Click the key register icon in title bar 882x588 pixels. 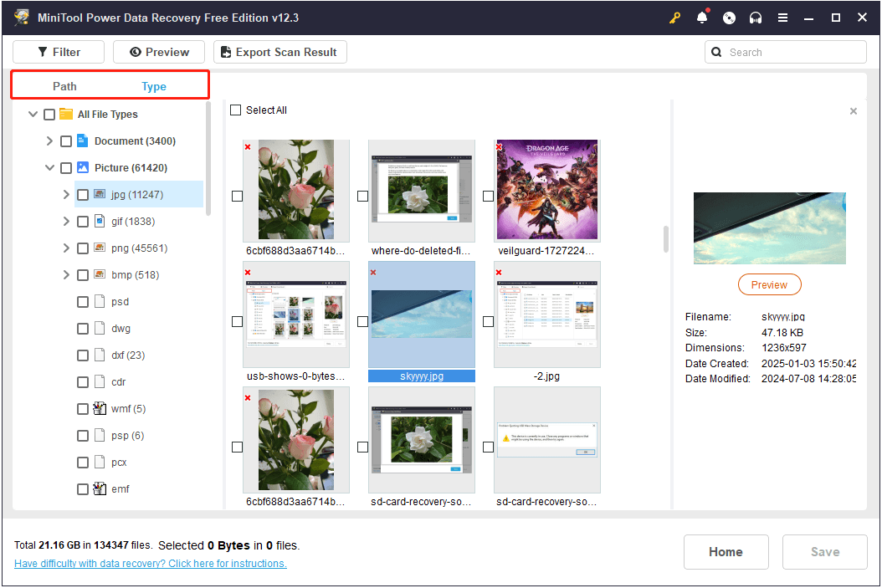(x=675, y=18)
